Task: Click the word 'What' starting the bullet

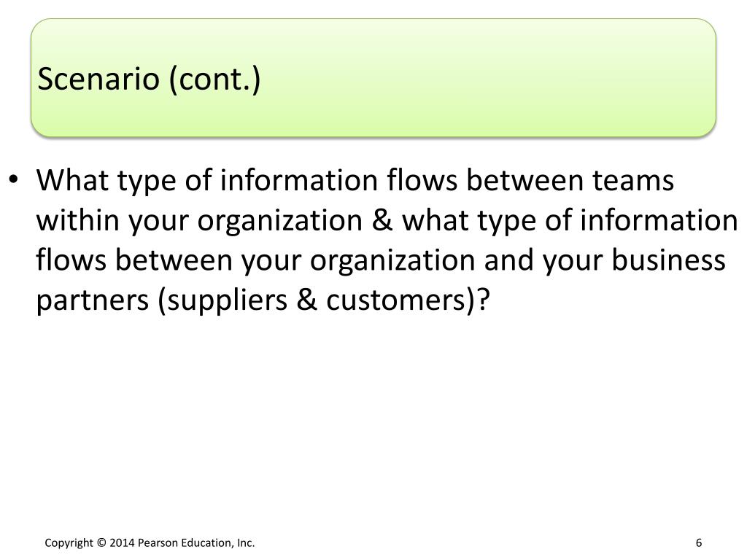Action: coord(72,180)
